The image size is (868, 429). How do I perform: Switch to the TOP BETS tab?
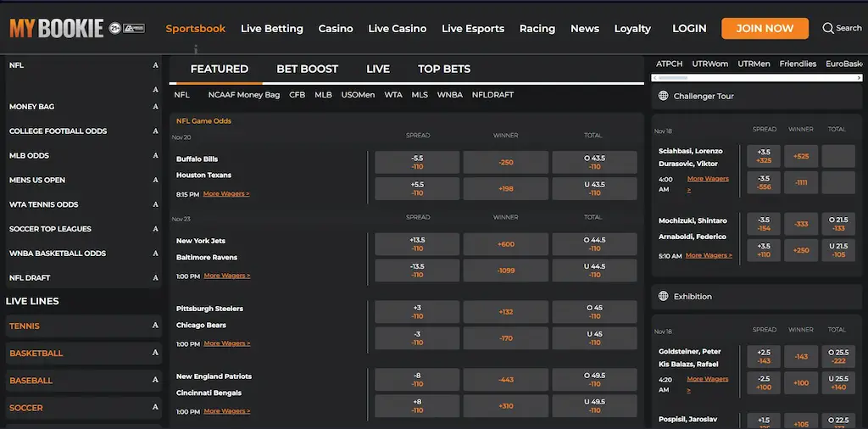coord(444,70)
